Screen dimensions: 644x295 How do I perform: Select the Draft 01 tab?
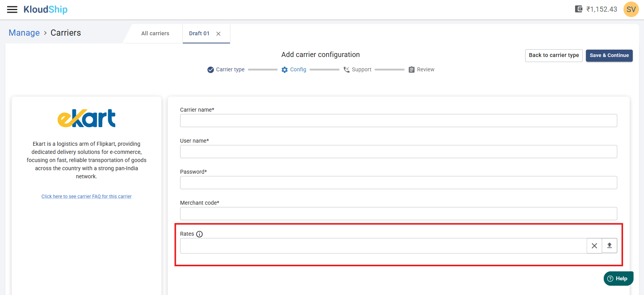coord(199,33)
